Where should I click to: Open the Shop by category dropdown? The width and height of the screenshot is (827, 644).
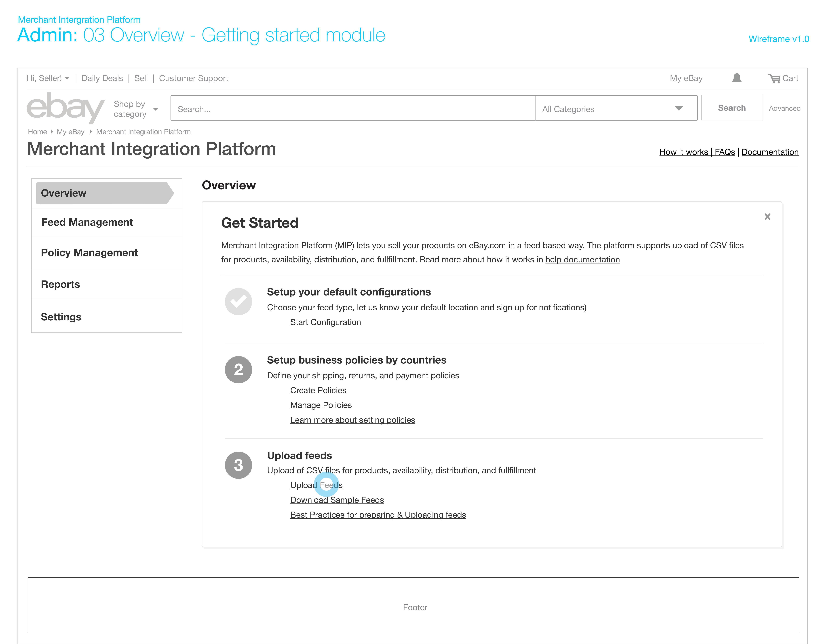[x=136, y=109]
